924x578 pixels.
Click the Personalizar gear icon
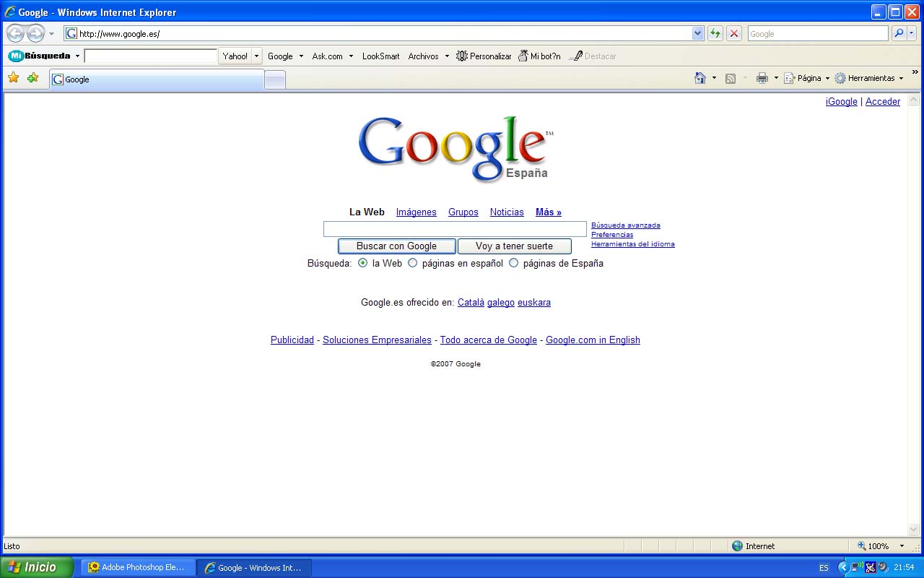point(462,56)
